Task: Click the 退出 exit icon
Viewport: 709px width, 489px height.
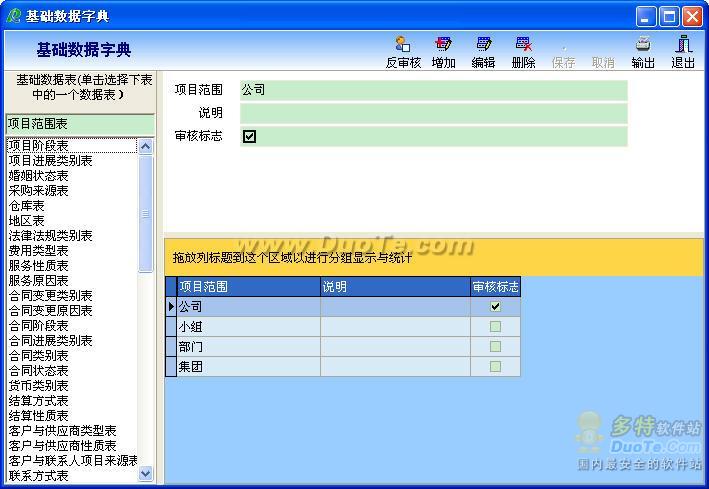Action: (x=683, y=45)
